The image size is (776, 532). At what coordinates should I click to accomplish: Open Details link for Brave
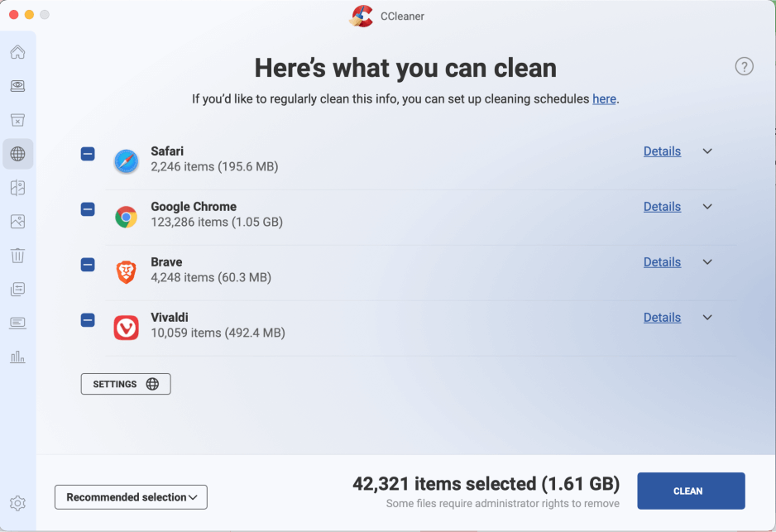[x=662, y=262]
